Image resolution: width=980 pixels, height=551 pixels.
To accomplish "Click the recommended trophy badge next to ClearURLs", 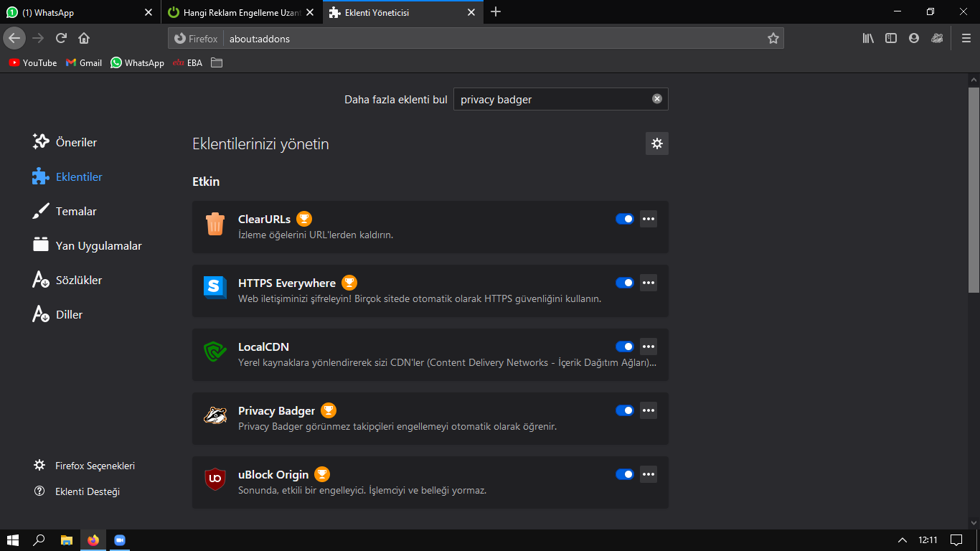I will pos(304,219).
